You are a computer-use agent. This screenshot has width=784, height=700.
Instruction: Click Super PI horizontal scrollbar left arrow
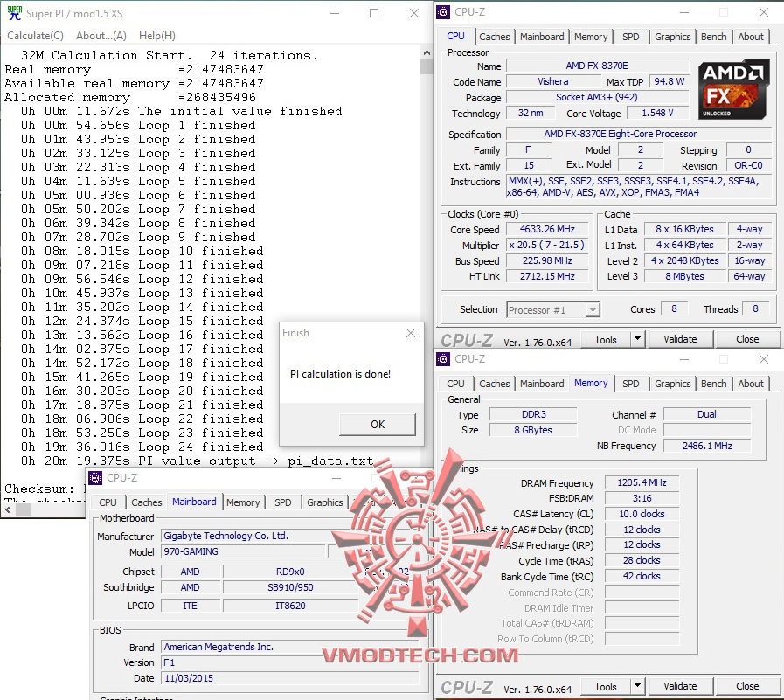8,509
